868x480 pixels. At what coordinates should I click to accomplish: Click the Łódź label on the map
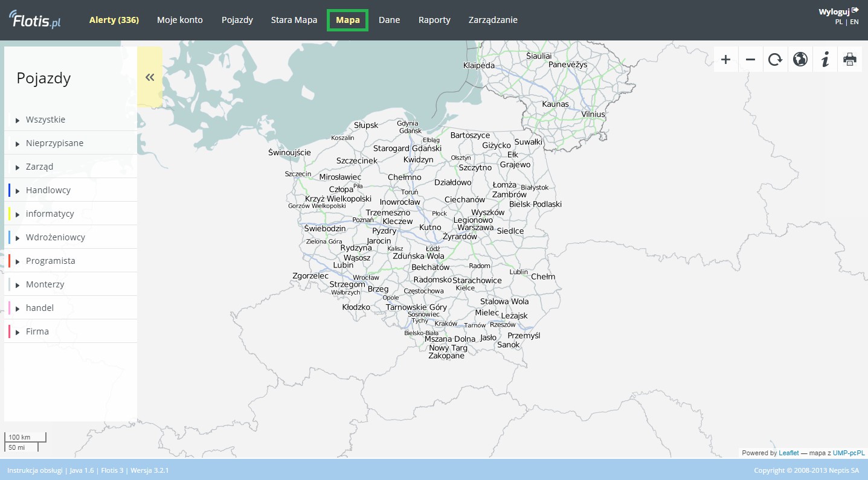433,249
